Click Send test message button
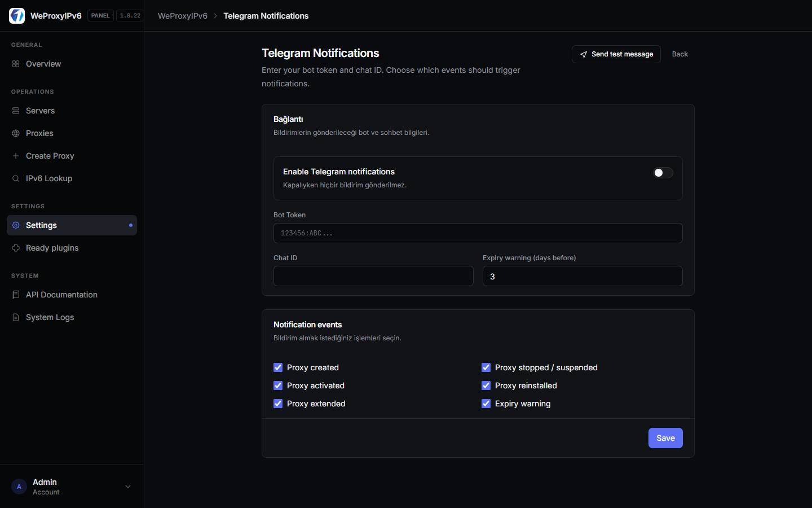This screenshot has width=812, height=508. coord(616,54)
